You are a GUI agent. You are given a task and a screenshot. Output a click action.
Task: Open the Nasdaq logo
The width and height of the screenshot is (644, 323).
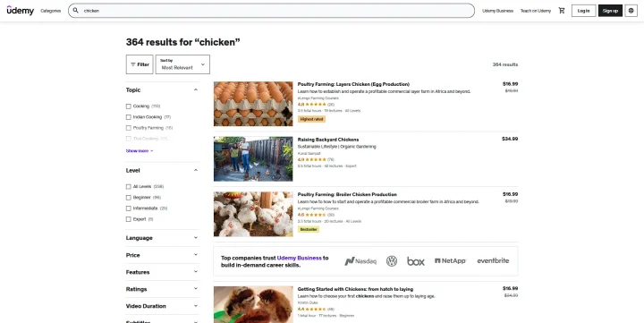coord(360,261)
